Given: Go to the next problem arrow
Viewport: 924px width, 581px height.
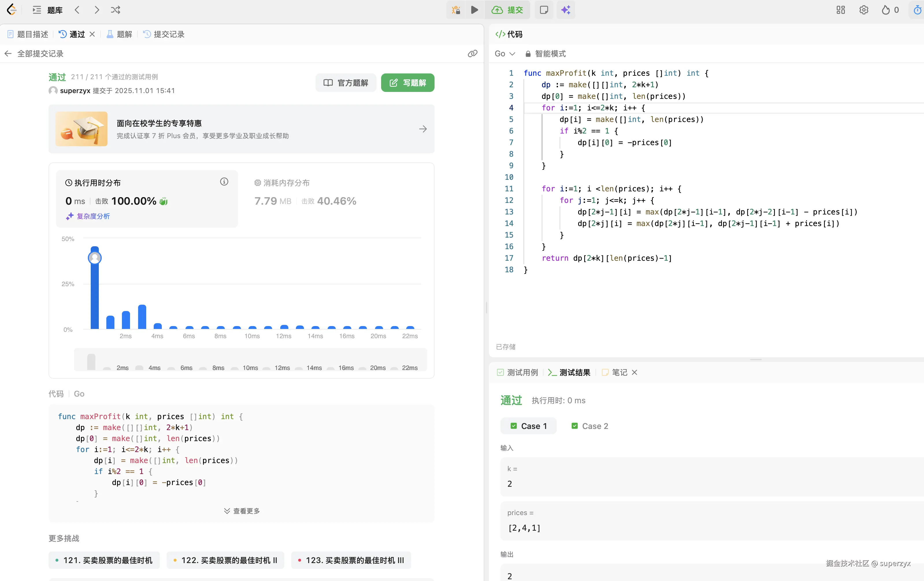Looking at the screenshot, I should (97, 10).
